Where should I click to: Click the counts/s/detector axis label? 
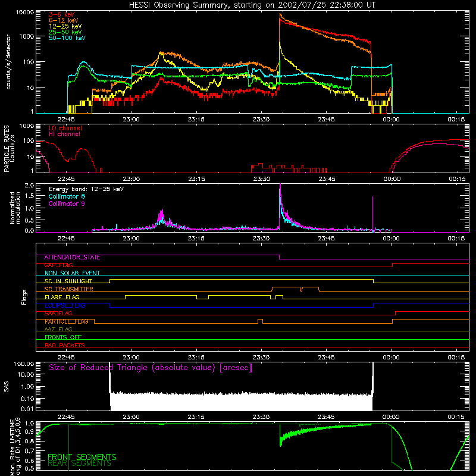click(8, 62)
